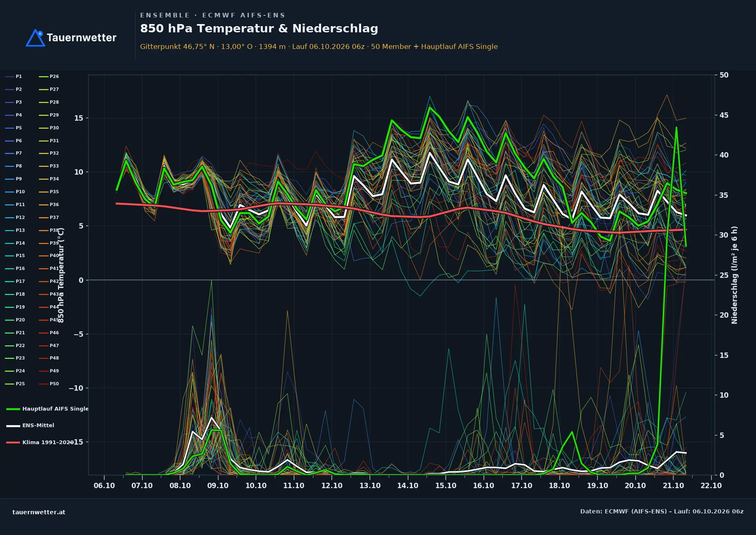Toggle the P1 legend entry
This screenshot has width=756, height=535.
(14, 76)
